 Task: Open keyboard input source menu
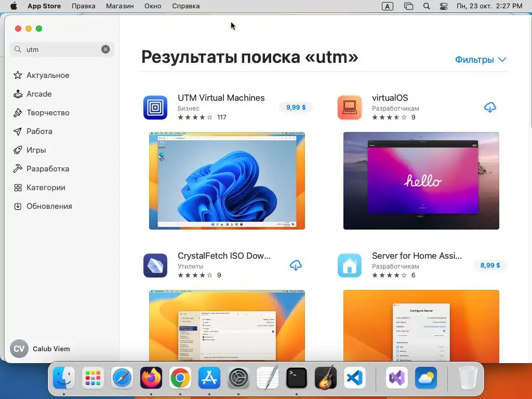pyautogui.click(x=388, y=6)
